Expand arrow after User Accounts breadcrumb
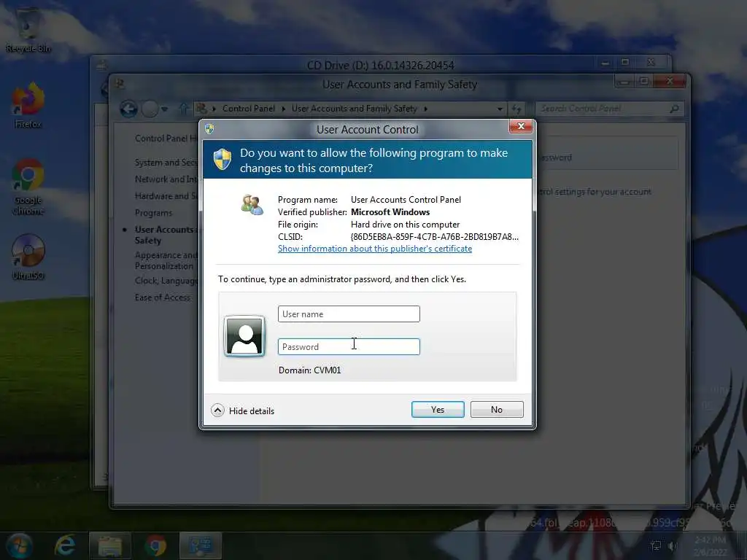This screenshot has height=560, width=747. click(425, 109)
